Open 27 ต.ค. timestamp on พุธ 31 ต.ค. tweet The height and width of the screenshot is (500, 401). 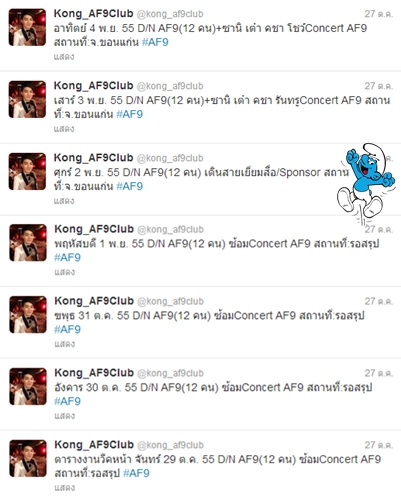pos(379,301)
